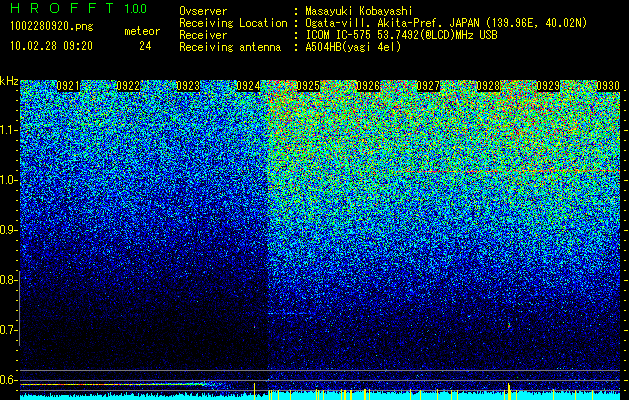Click the 0926 time marker
This screenshot has height=400, width=629.
pos(368,86)
